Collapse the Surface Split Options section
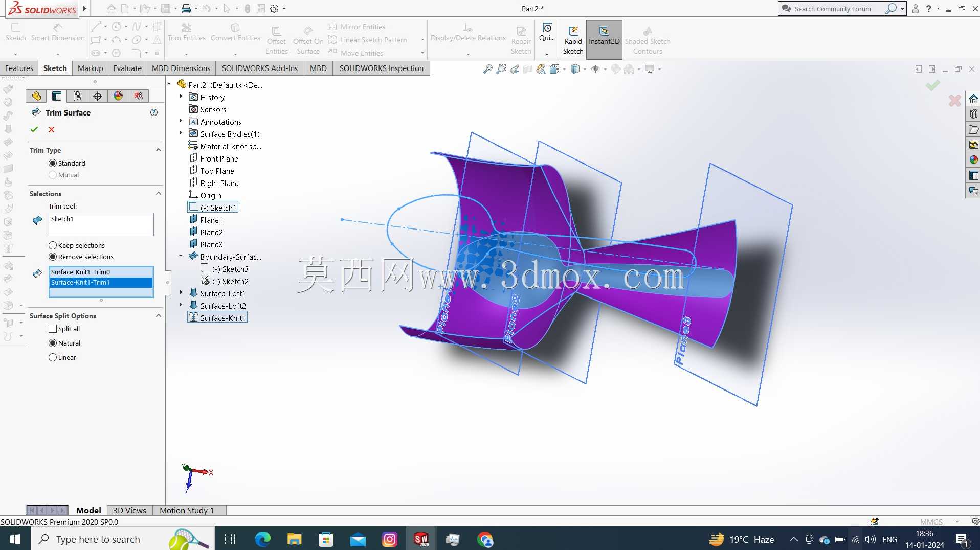The image size is (980, 550). click(159, 316)
